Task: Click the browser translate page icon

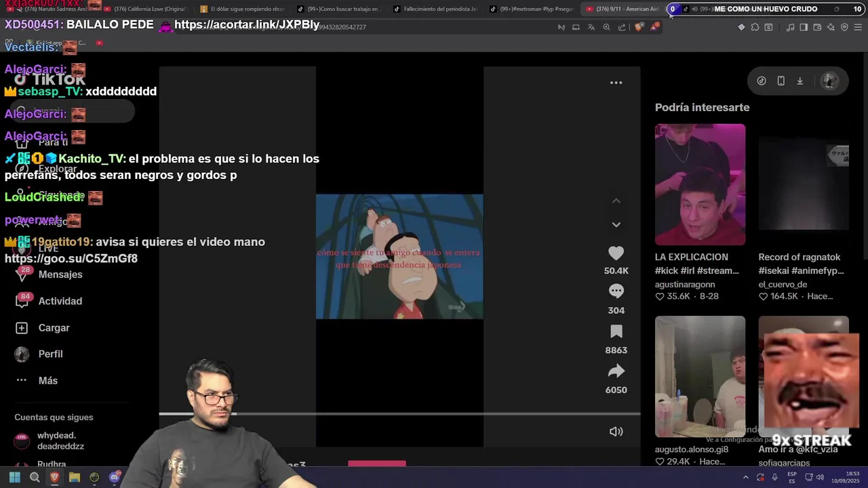Action: coord(591,27)
